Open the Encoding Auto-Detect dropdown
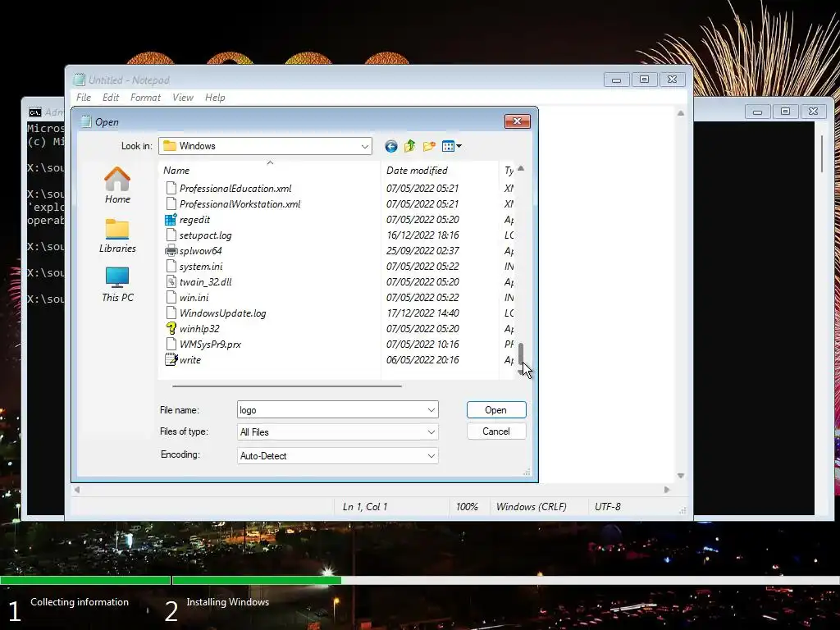Viewport: 840px width, 630px height. 337,456
